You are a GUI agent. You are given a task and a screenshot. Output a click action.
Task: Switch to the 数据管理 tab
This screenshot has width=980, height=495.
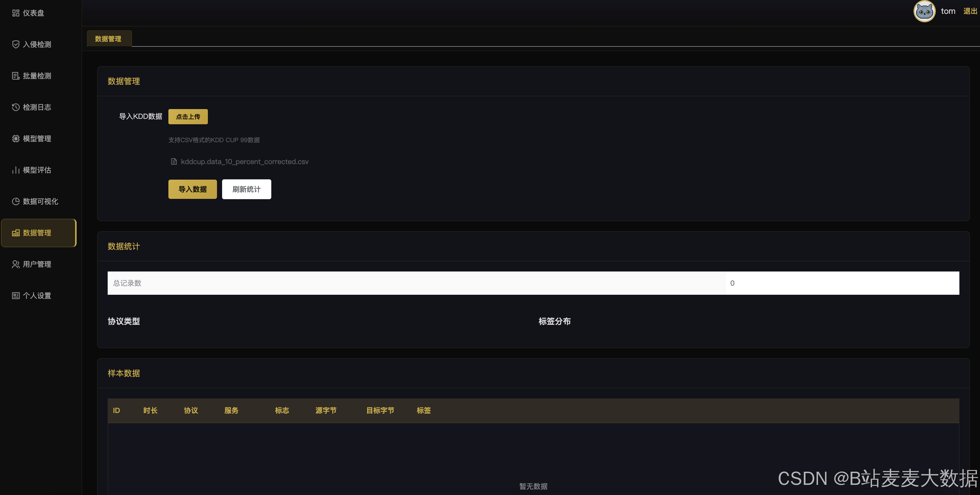pos(108,39)
